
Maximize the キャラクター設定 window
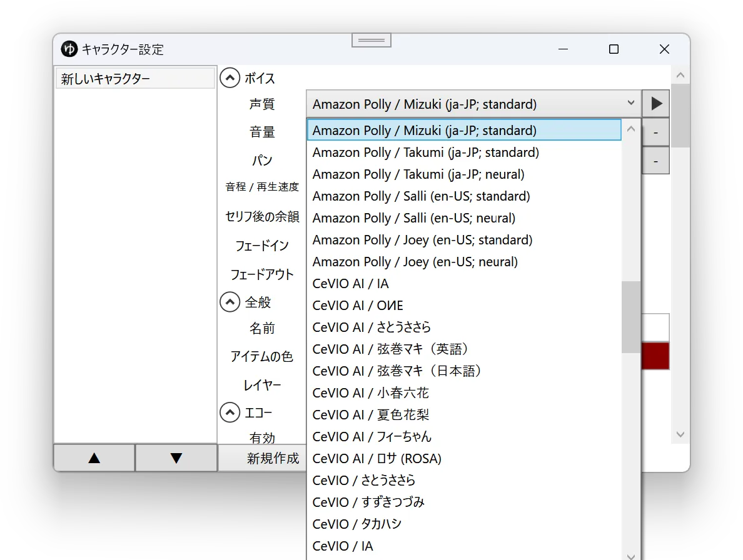click(x=614, y=49)
